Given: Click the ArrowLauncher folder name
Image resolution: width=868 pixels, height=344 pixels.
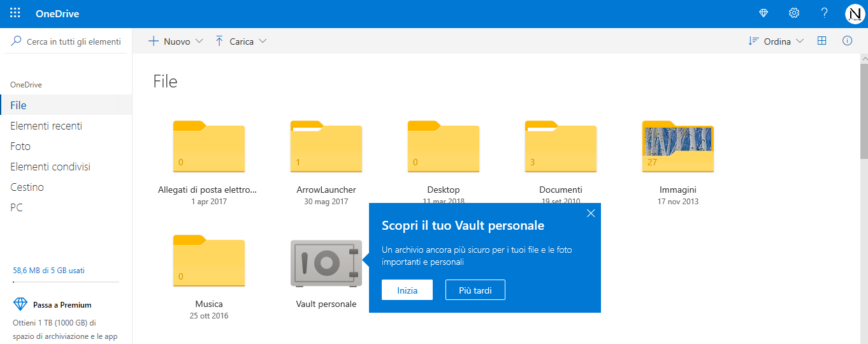Looking at the screenshot, I should [x=326, y=190].
